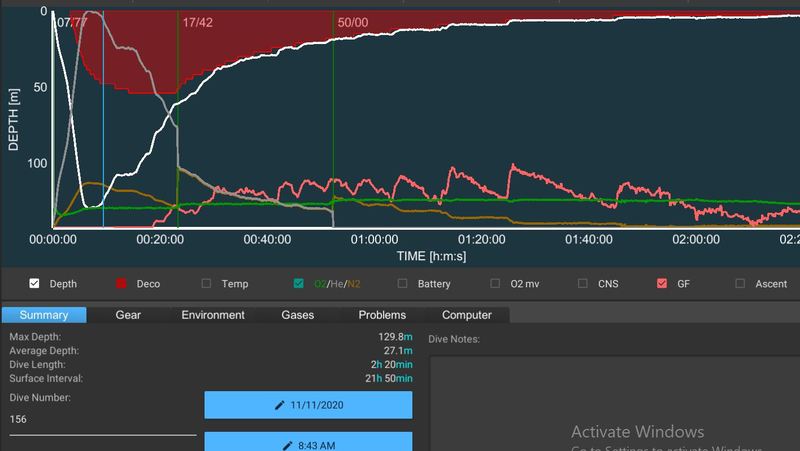Select the Summary tab
This screenshot has height=451, width=800.
click(x=43, y=315)
